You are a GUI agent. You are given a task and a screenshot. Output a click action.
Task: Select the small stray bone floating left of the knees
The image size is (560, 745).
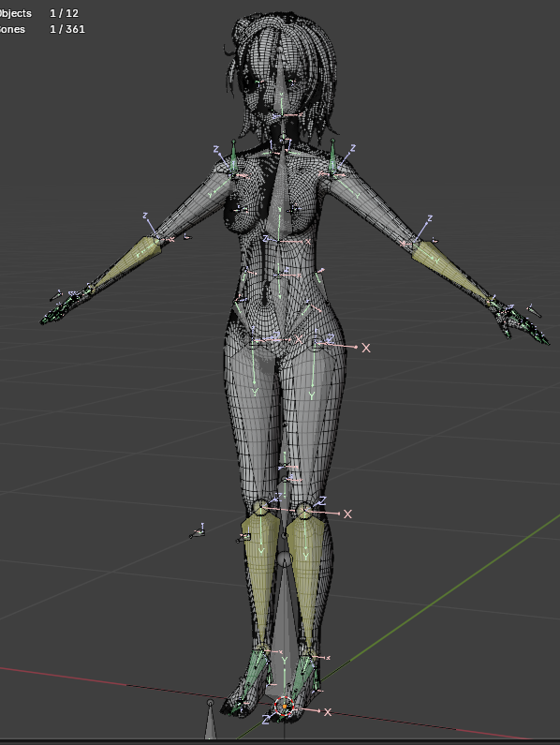(x=198, y=533)
